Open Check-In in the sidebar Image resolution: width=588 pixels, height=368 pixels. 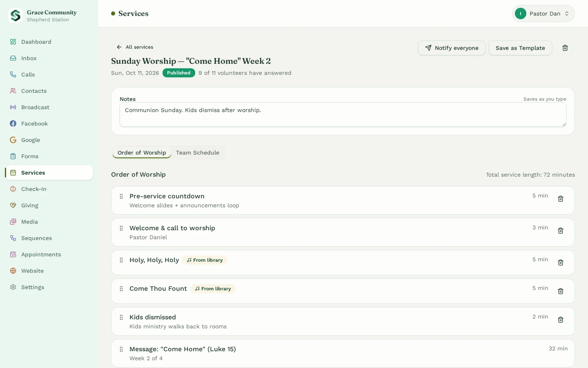[x=49, y=189]
